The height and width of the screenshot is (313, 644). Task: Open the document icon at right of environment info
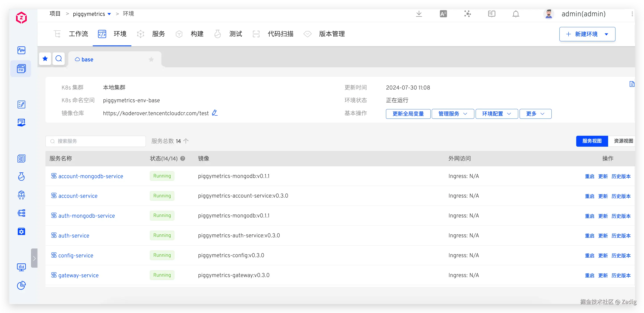coord(632,84)
